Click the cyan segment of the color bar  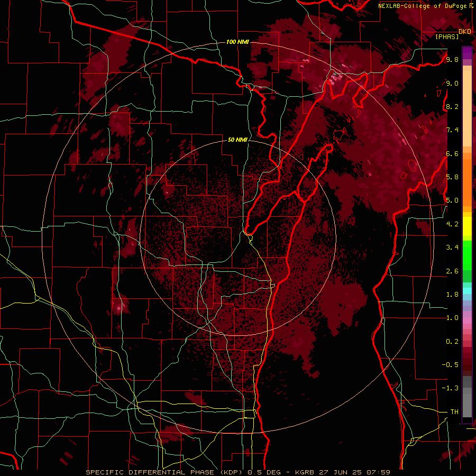pyautogui.click(x=467, y=290)
